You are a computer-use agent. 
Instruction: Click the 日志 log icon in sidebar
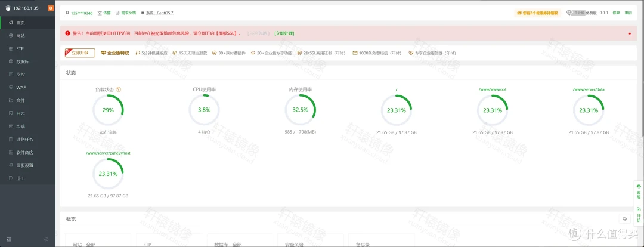coord(11,113)
